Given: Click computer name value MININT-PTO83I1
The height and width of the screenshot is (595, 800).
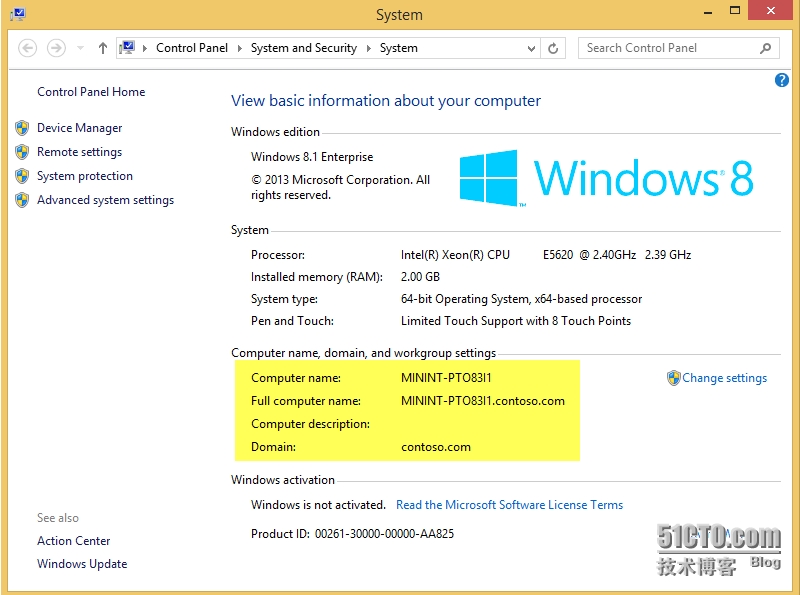Looking at the screenshot, I should pos(446,378).
